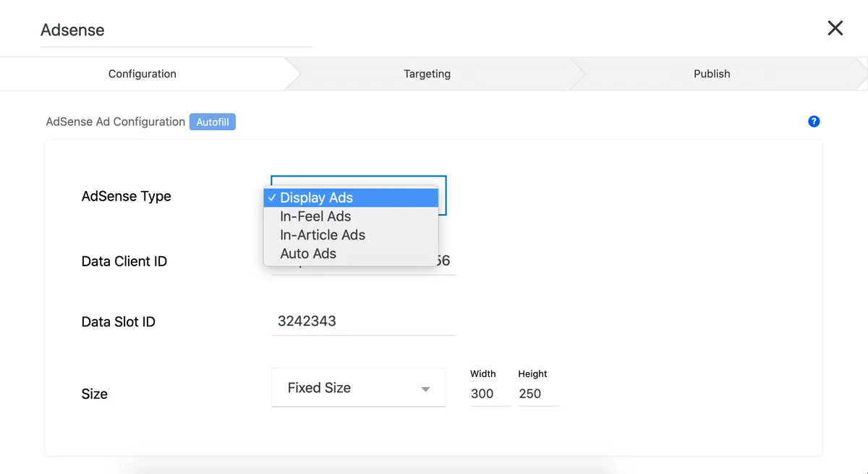The height and width of the screenshot is (474, 868).
Task: Open the Fixed Size dropdown
Action: point(359,388)
